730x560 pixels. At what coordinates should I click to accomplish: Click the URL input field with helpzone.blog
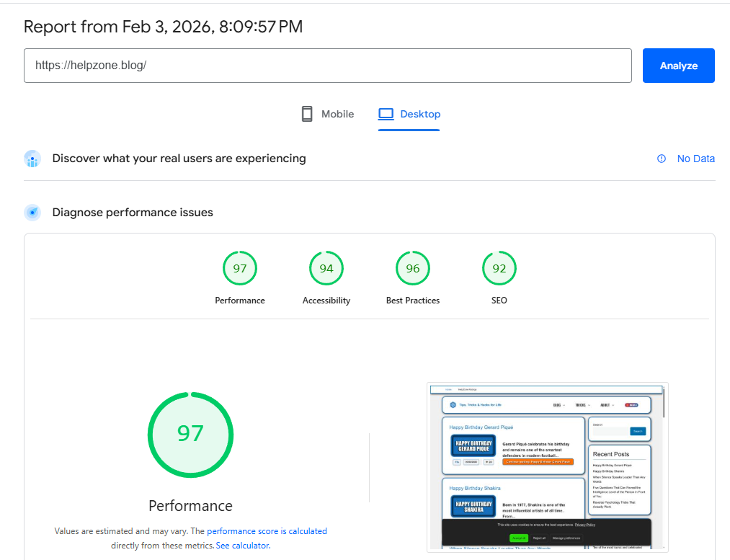click(328, 66)
